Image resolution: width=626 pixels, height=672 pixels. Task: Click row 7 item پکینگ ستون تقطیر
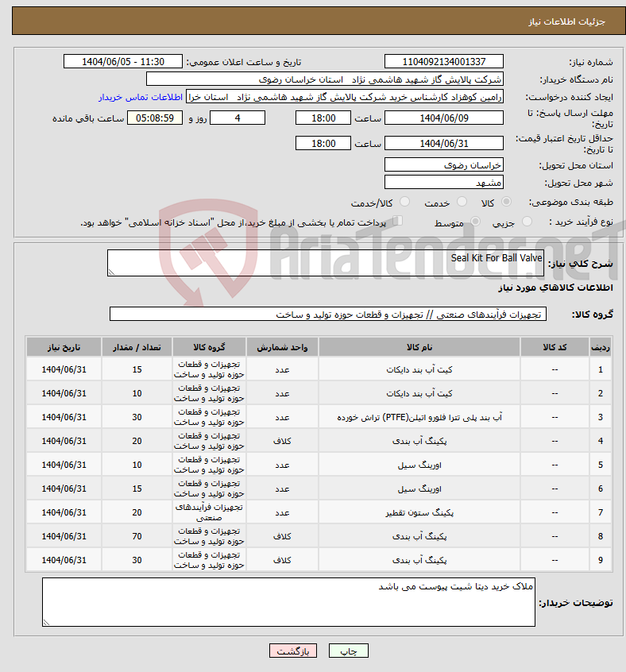[419, 512]
